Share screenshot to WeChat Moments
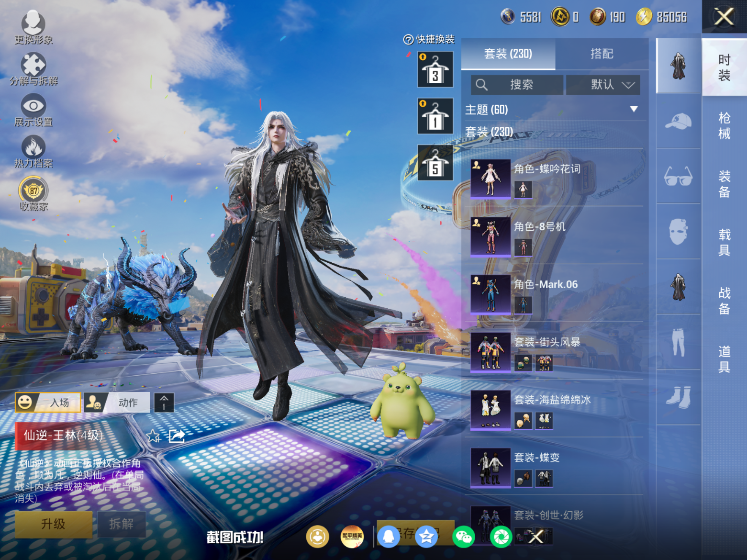Image resolution: width=747 pixels, height=560 pixels. click(501, 537)
